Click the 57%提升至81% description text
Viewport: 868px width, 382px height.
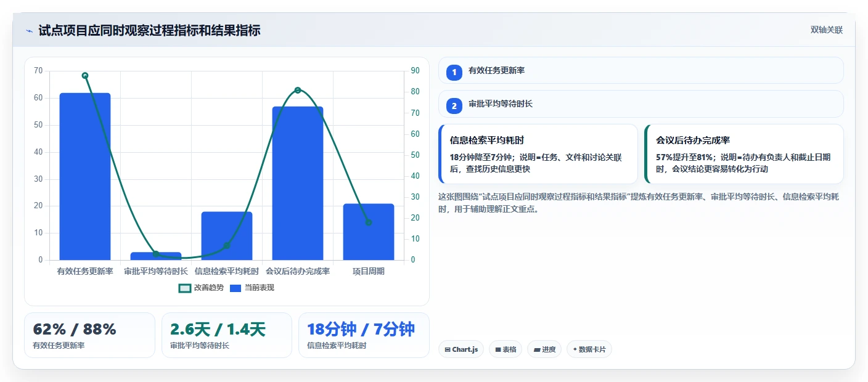tap(743, 163)
